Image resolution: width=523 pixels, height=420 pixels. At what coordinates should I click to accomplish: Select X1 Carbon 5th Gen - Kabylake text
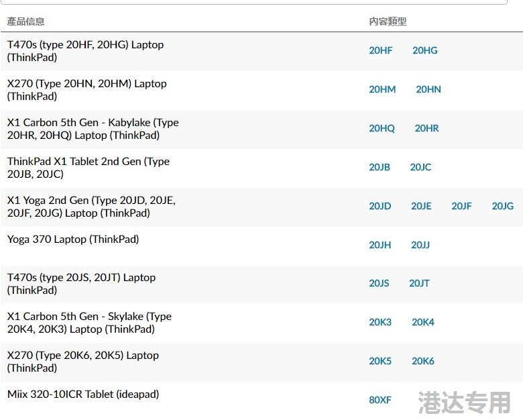pyautogui.click(x=93, y=129)
